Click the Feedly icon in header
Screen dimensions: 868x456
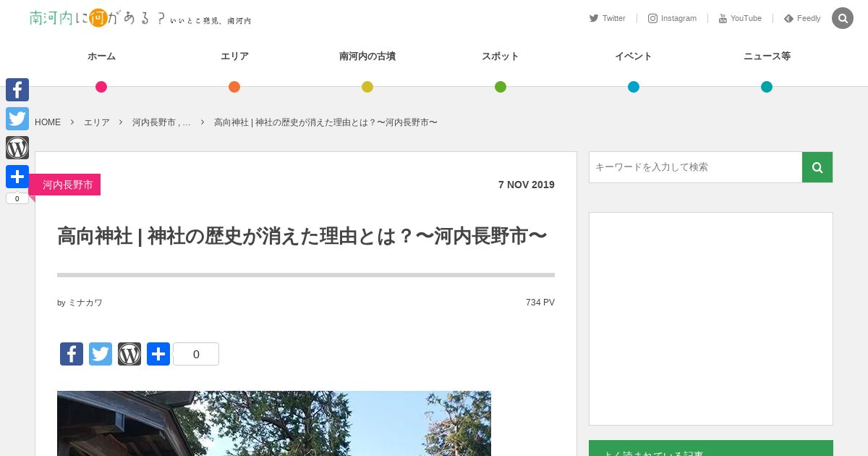[x=789, y=18]
